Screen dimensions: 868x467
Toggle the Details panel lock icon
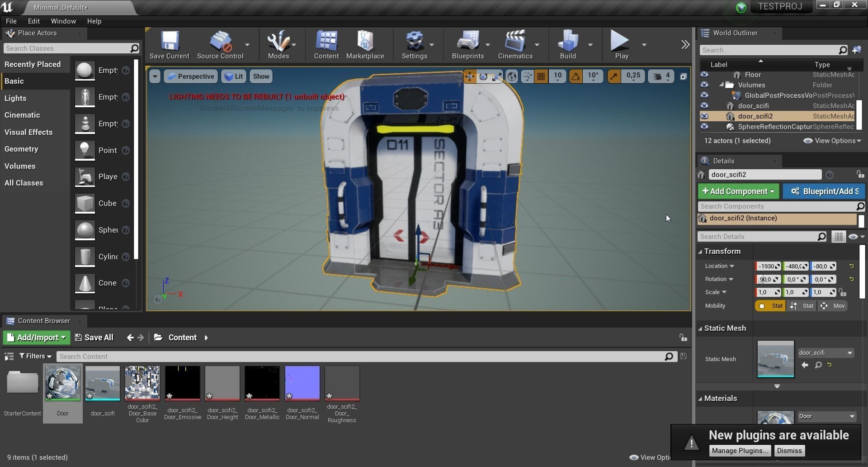(x=860, y=175)
